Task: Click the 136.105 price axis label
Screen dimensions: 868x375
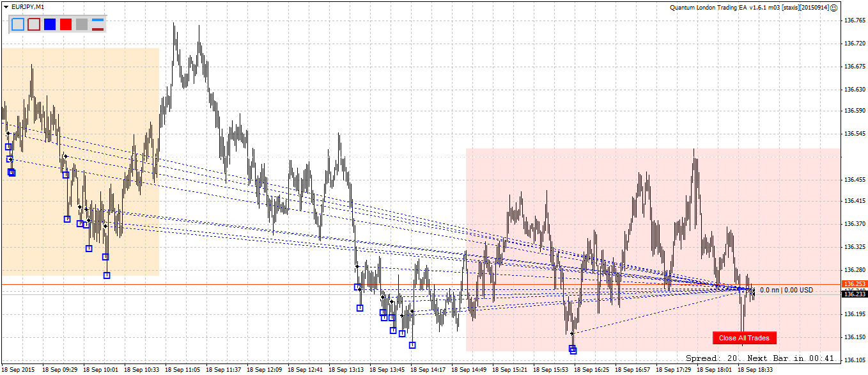Action: 855,359
